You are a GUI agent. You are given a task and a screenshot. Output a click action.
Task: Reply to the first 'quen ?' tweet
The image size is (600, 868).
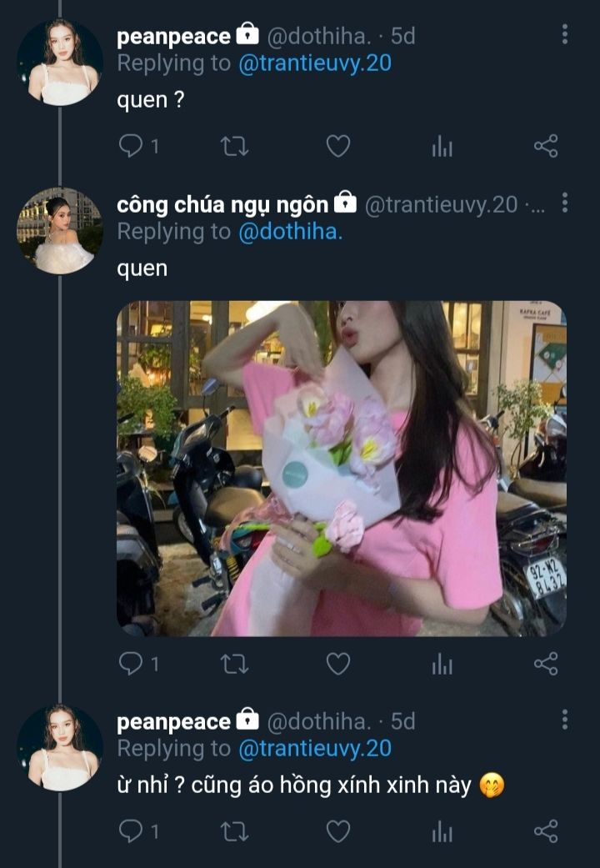(x=131, y=148)
